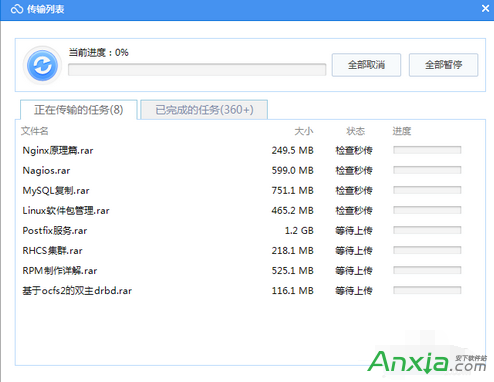Click the blue sync circle icon
Image resolution: width=494 pixels, height=382 pixels.
click(x=42, y=66)
